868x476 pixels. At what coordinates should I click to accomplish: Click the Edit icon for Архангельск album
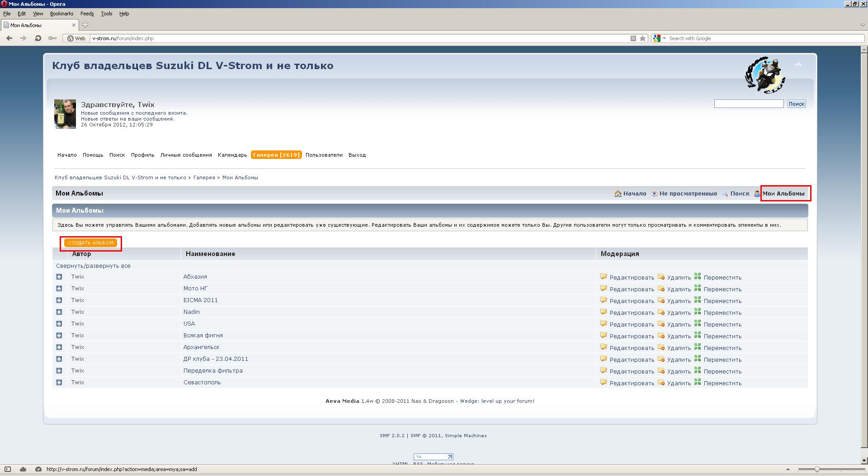point(604,347)
